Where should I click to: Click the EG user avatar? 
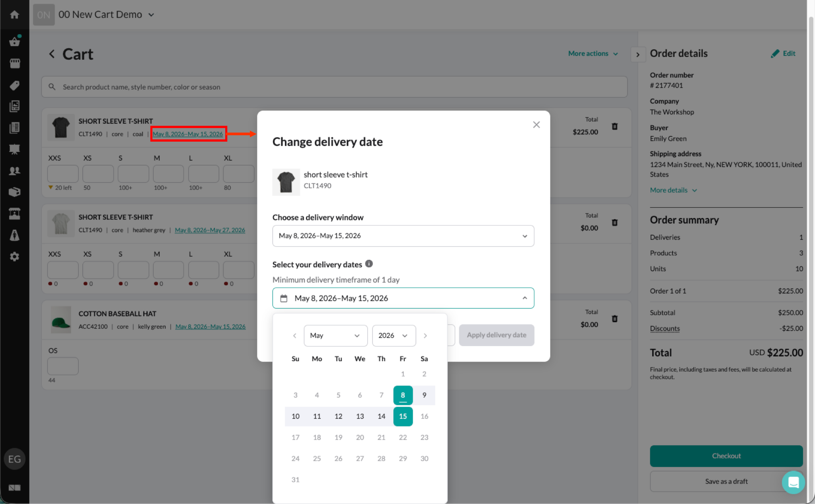[14, 459]
